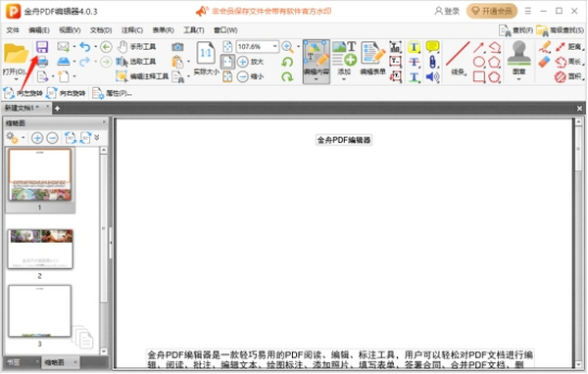Toggle the Select tool (选取工具)
Image resolution: width=588 pixels, height=374 pixels.
(x=136, y=62)
